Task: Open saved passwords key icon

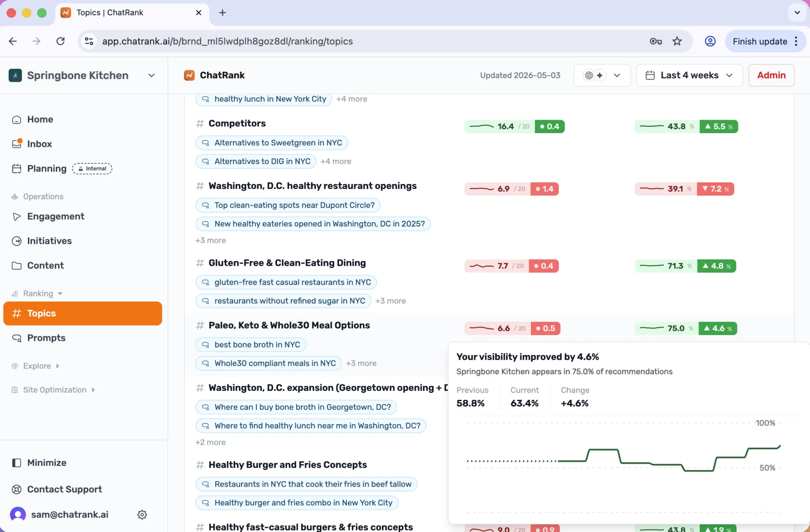Action: pyautogui.click(x=656, y=41)
